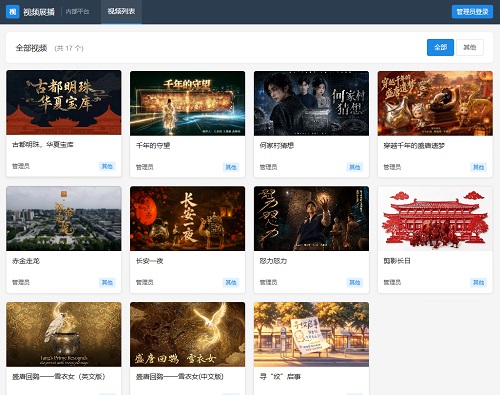Open 寻"纹"启事 video thumbnail
Image resolution: width=500 pixels, height=395 pixels.
point(311,334)
